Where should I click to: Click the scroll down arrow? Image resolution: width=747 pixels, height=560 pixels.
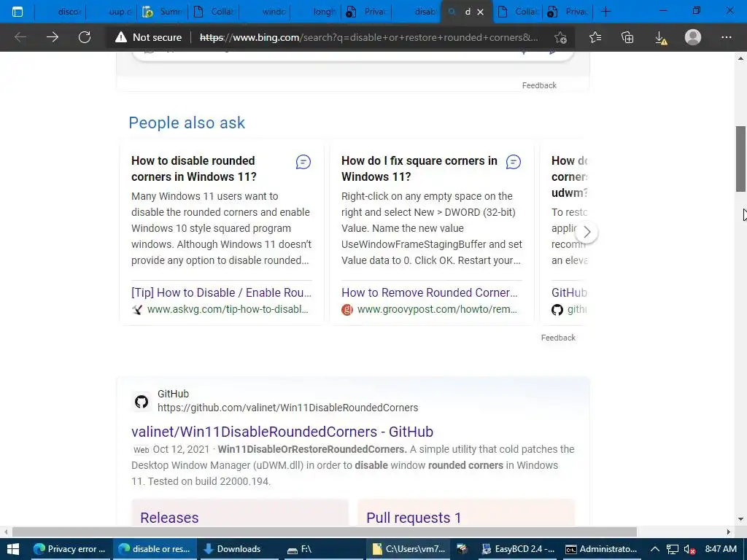point(740,519)
